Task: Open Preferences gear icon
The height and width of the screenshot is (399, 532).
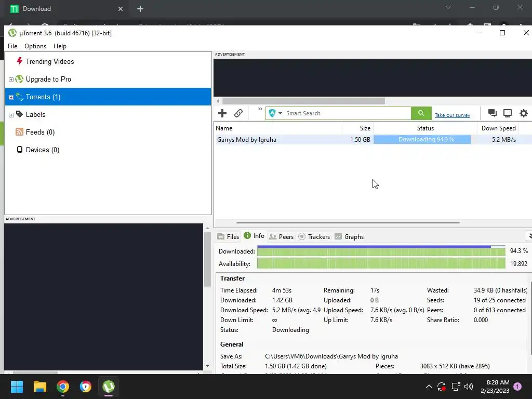Action: coord(524,113)
